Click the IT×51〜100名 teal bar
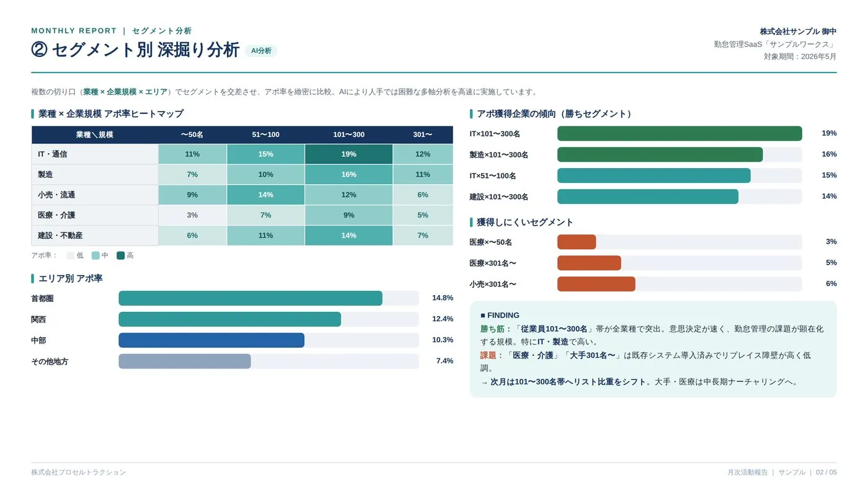 click(654, 176)
